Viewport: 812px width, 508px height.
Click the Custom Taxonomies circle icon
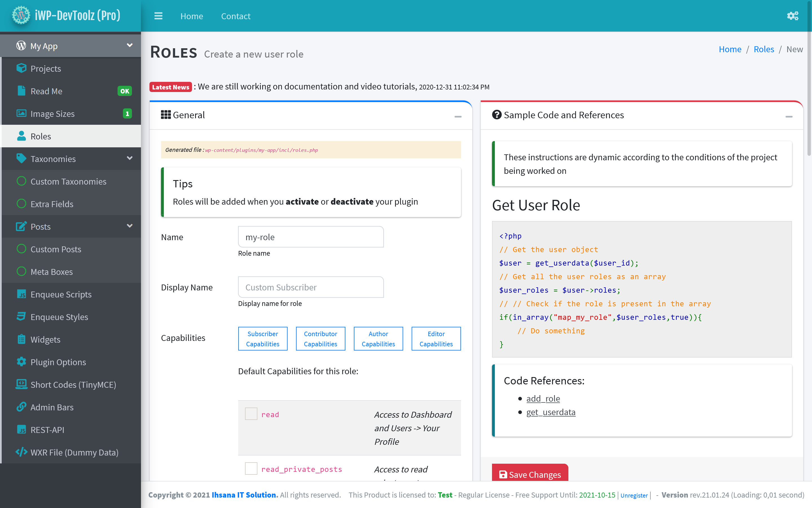21,181
